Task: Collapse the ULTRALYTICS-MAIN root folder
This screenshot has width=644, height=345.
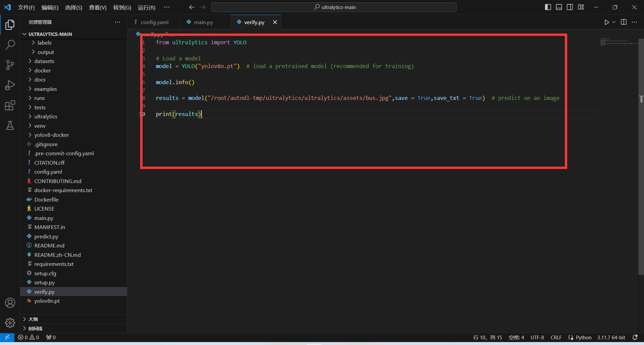Action: 74,34
